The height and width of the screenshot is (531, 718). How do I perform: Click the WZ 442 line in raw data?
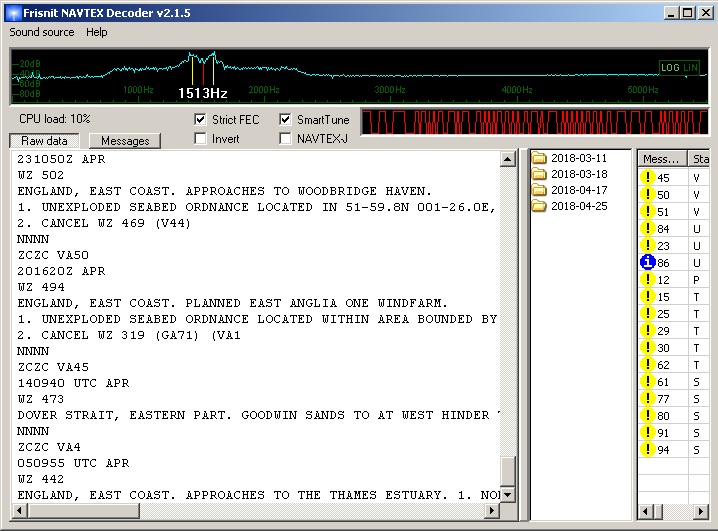pyautogui.click(x=41, y=479)
